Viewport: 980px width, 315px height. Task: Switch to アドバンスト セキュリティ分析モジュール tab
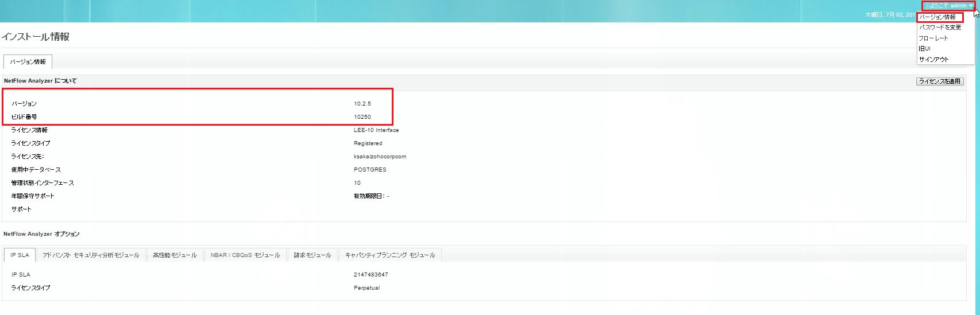pyautogui.click(x=91, y=255)
